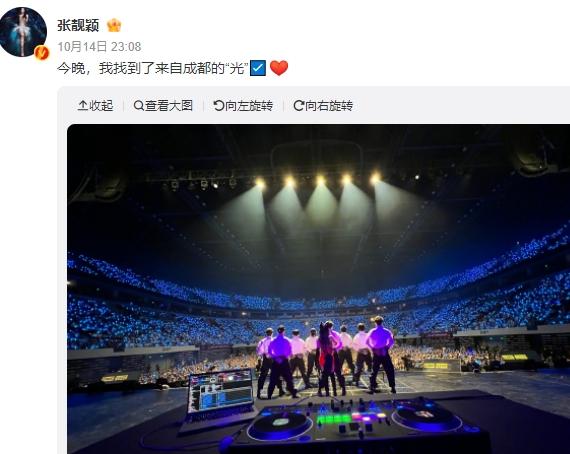Click the counterclockwise rotate arrow icon
This screenshot has height=454, width=570.
tap(218, 106)
